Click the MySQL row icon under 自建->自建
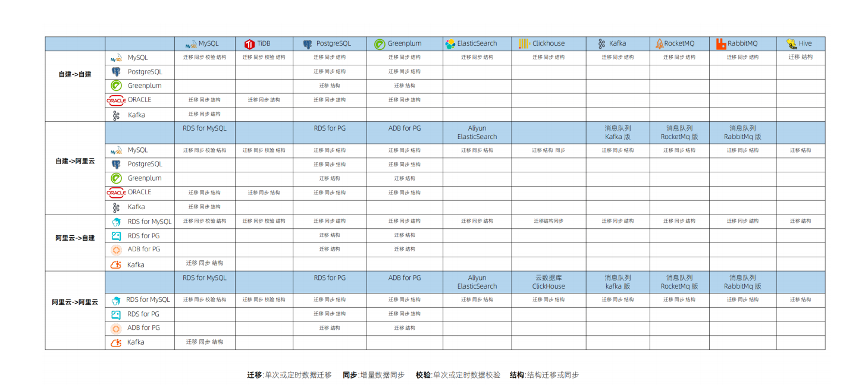 (117, 58)
